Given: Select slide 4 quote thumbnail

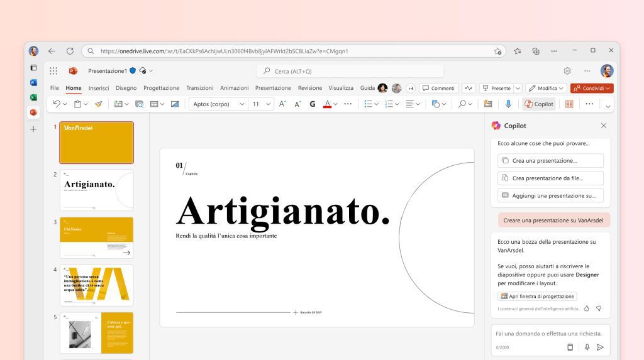Looking at the screenshot, I should 96,285.
